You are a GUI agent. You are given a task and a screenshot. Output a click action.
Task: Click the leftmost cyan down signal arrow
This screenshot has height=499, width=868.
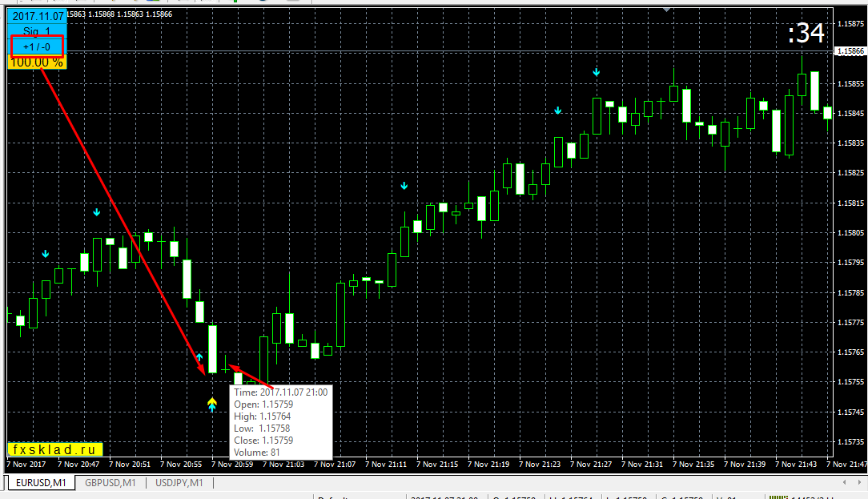[x=46, y=254]
